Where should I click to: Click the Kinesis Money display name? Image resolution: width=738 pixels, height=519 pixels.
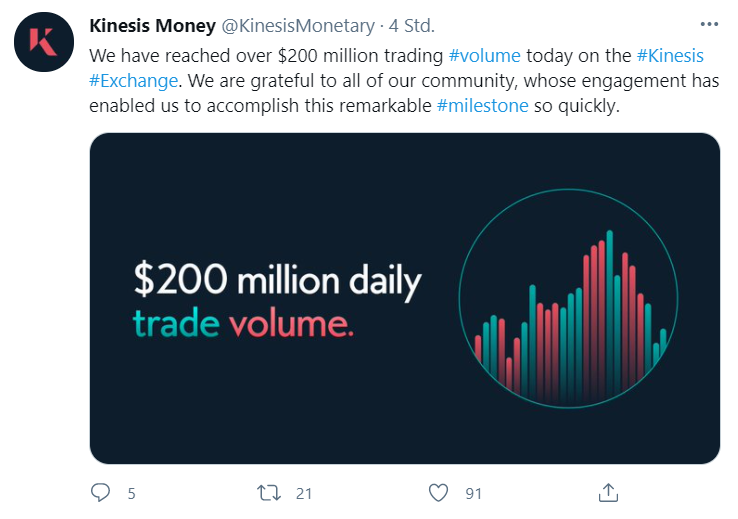[152, 25]
